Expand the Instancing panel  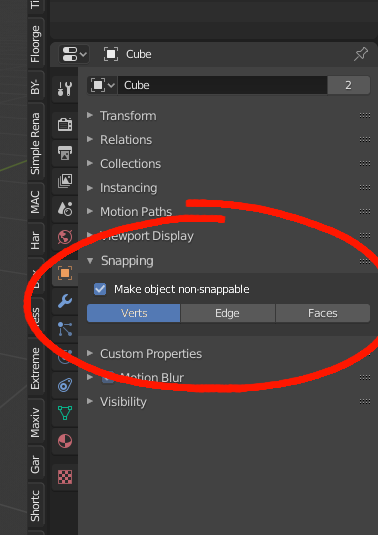click(x=122, y=188)
